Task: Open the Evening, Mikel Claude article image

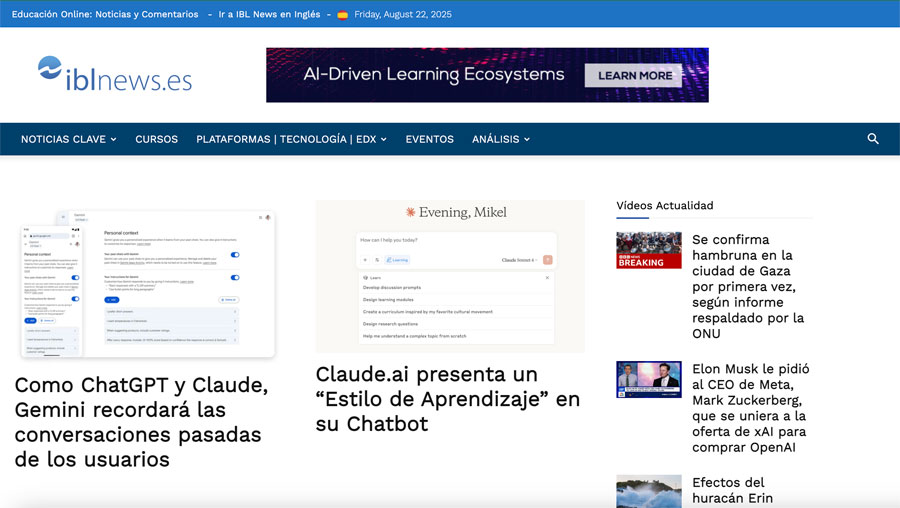Action: click(450, 276)
